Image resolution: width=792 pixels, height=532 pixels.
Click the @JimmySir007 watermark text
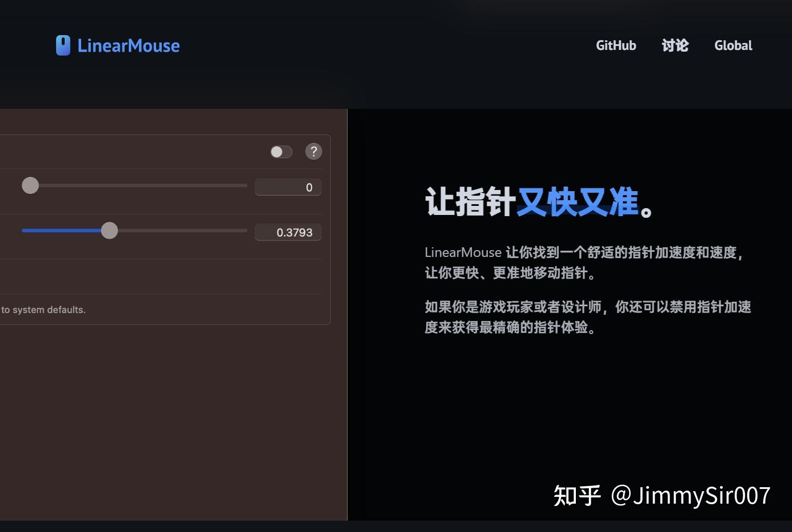(661, 496)
